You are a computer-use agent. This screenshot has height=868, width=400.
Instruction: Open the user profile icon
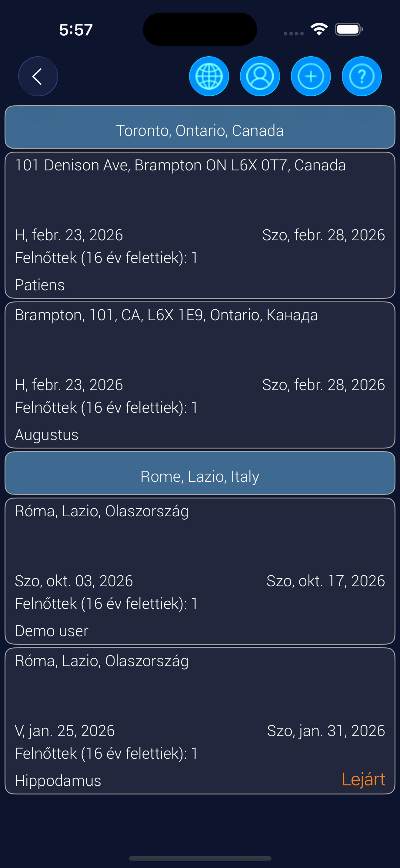[x=260, y=77]
